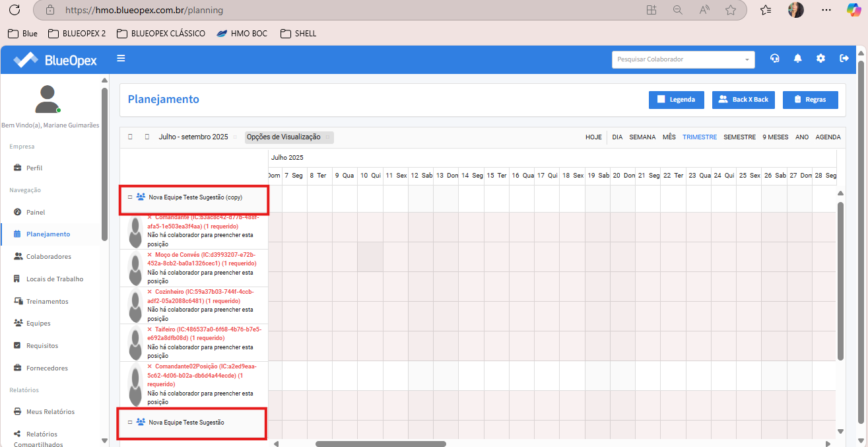This screenshot has width=868, height=447.
Task: Open the notifications bell
Action: tap(797, 59)
